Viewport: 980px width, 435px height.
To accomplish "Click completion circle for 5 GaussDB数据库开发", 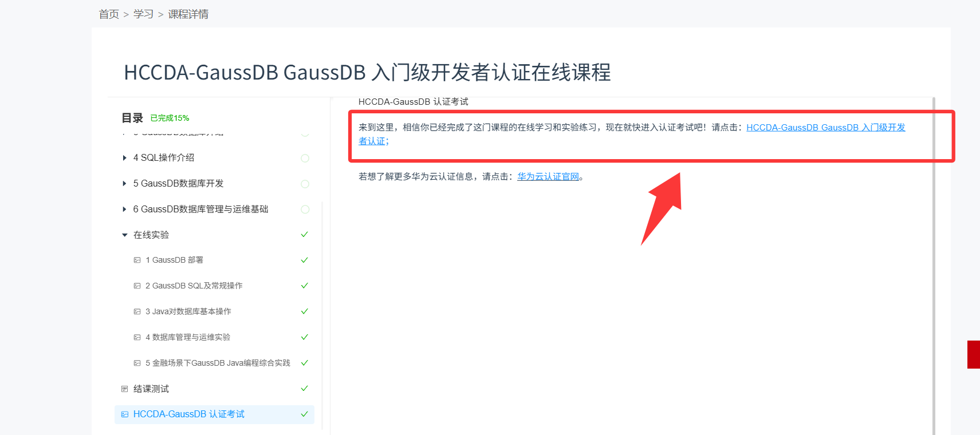I will click(x=305, y=184).
